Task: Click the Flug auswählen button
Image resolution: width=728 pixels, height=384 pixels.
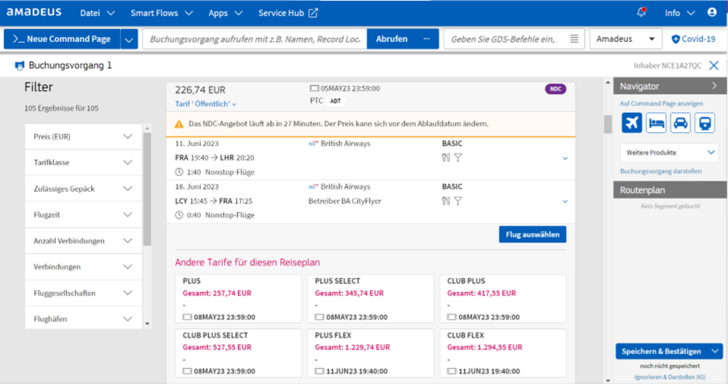Action: pos(533,234)
